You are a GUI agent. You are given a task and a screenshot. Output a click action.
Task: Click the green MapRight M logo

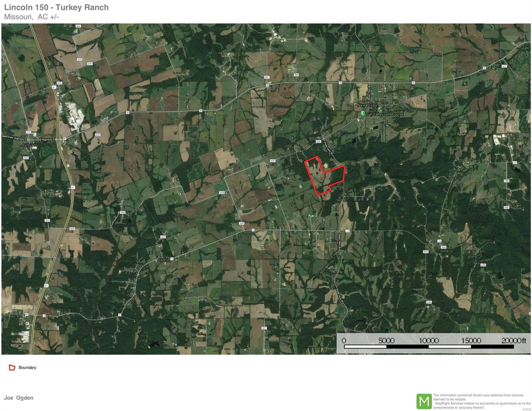[424, 401]
